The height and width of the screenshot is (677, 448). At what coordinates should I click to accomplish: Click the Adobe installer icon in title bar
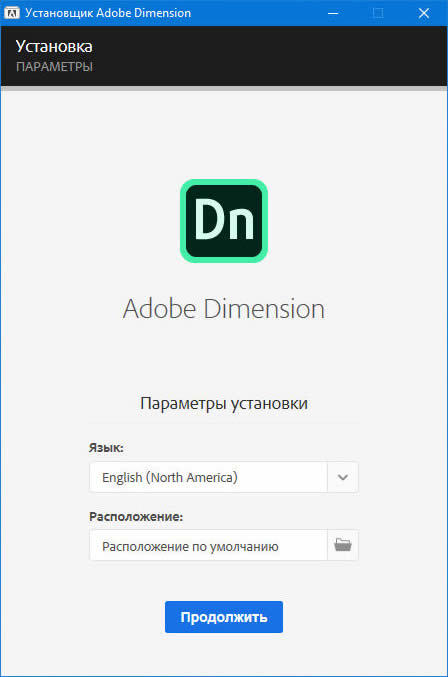coord(12,13)
